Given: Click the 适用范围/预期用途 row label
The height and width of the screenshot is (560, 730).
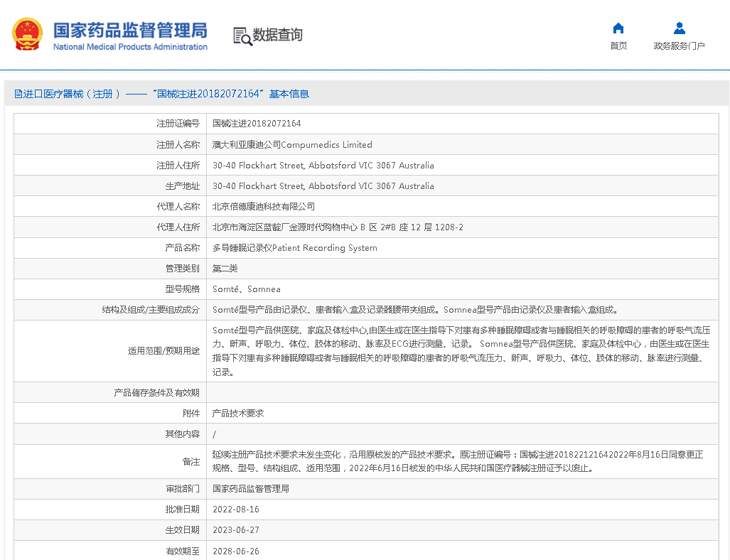Looking at the screenshot, I should tap(164, 351).
